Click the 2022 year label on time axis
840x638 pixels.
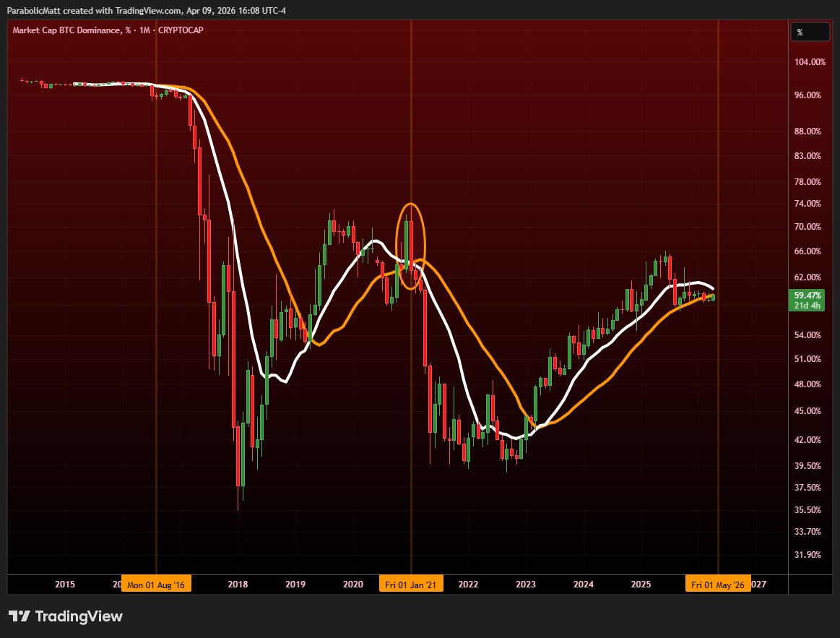pos(468,585)
